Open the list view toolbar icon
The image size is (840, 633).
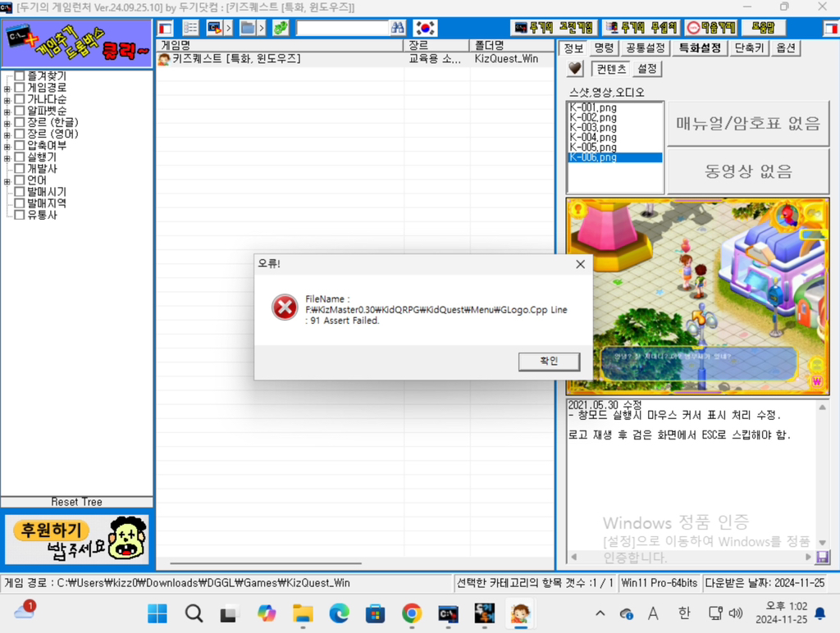190,28
